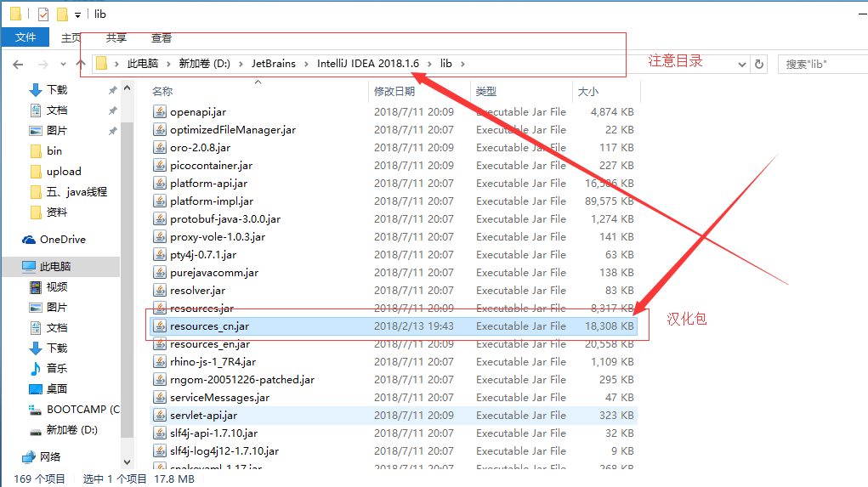
Task: Switch to the 查看 ribbon tab
Action: tap(161, 37)
